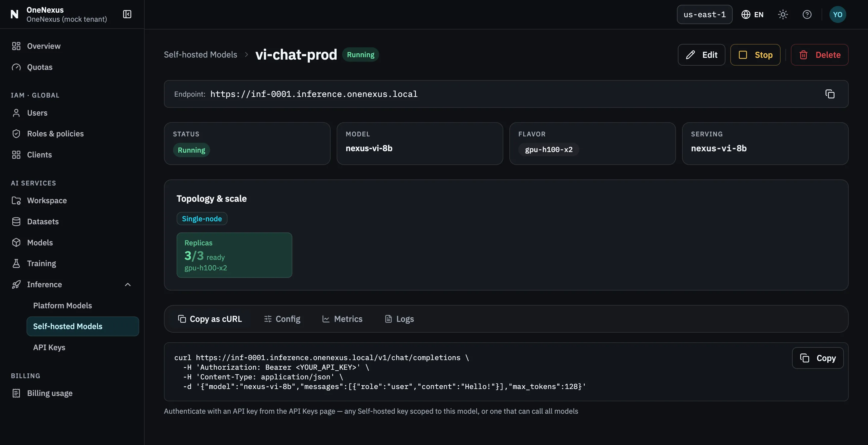Click the Workspace folder icon
868x445 pixels.
[x=16, y=201]
